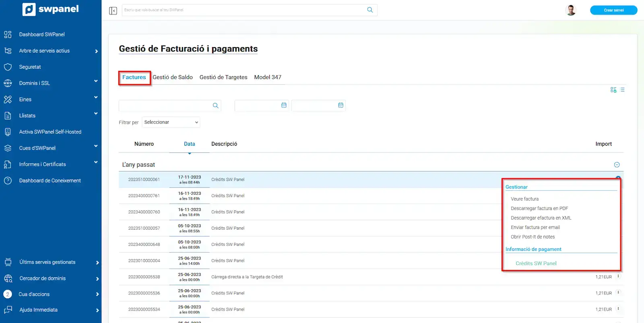Expand the Llistats chevron
This screenshot has height=323, width=644.
[96, 114]
